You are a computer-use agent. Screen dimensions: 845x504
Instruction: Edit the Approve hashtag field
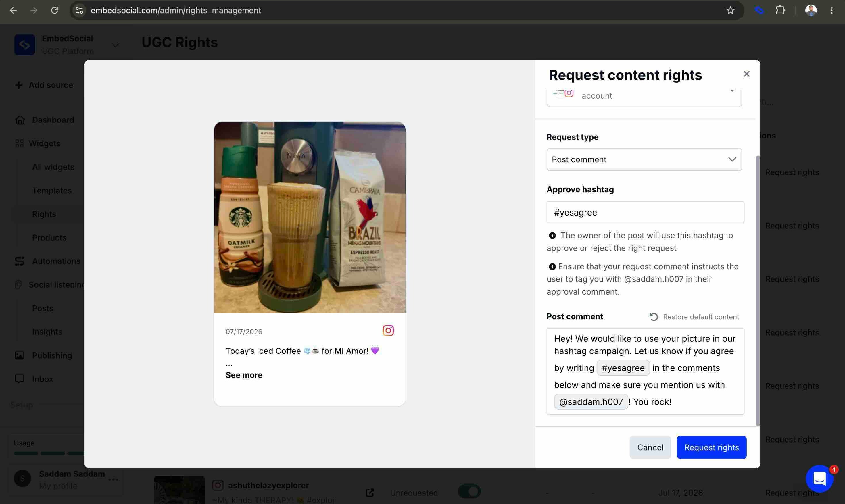[x=645, y=212]
